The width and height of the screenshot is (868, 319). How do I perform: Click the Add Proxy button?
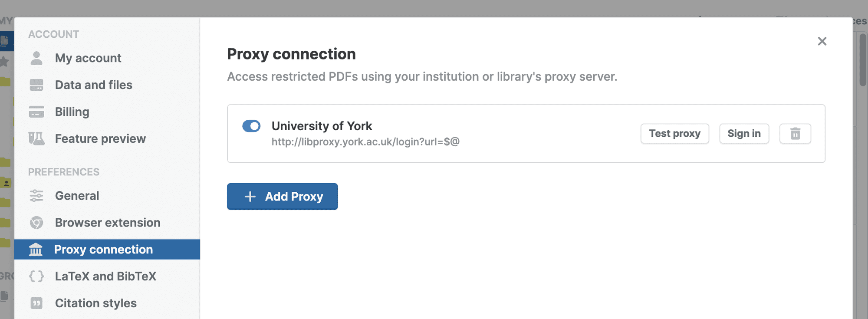coord(282,197)
